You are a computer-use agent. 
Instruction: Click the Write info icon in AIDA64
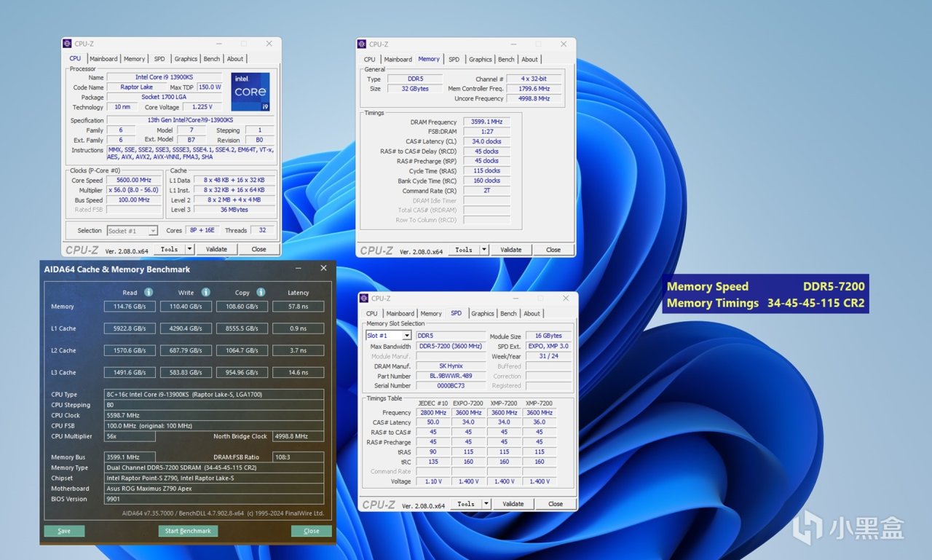coord(206,292)
